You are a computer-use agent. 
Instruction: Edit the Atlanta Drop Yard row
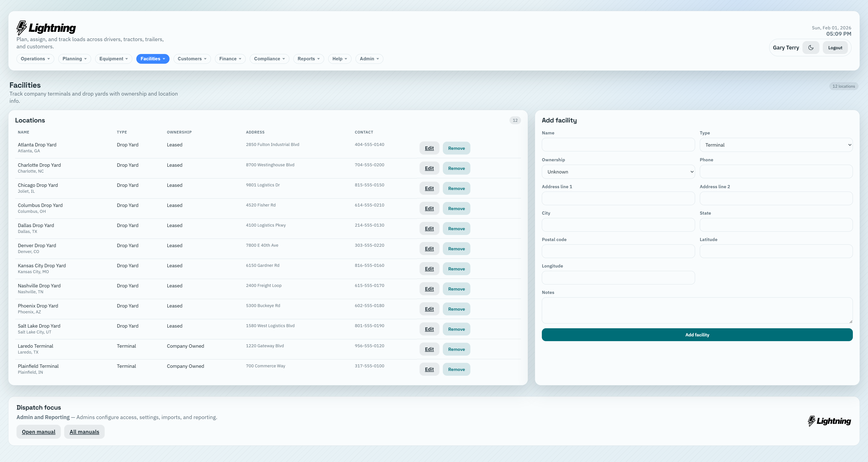coord(429,148)
